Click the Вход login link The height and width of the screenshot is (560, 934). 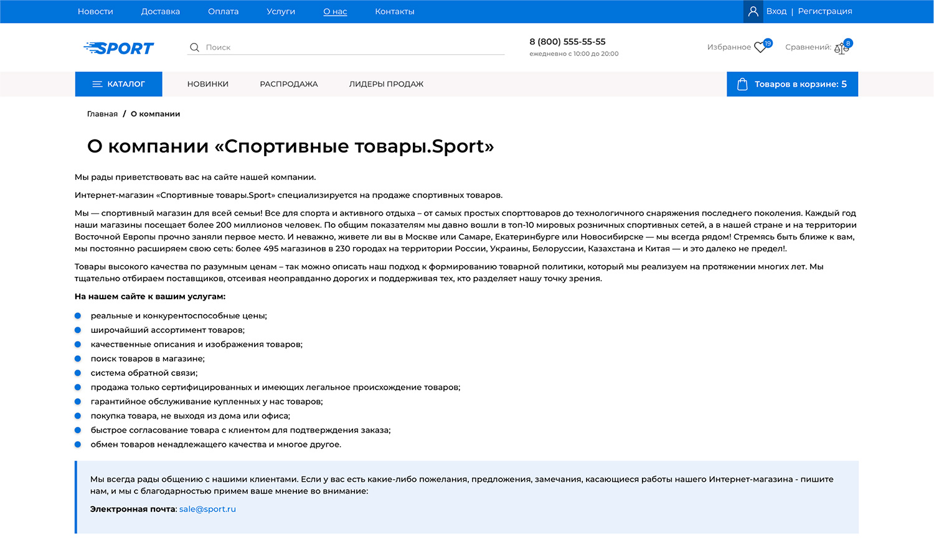point(776,11)
